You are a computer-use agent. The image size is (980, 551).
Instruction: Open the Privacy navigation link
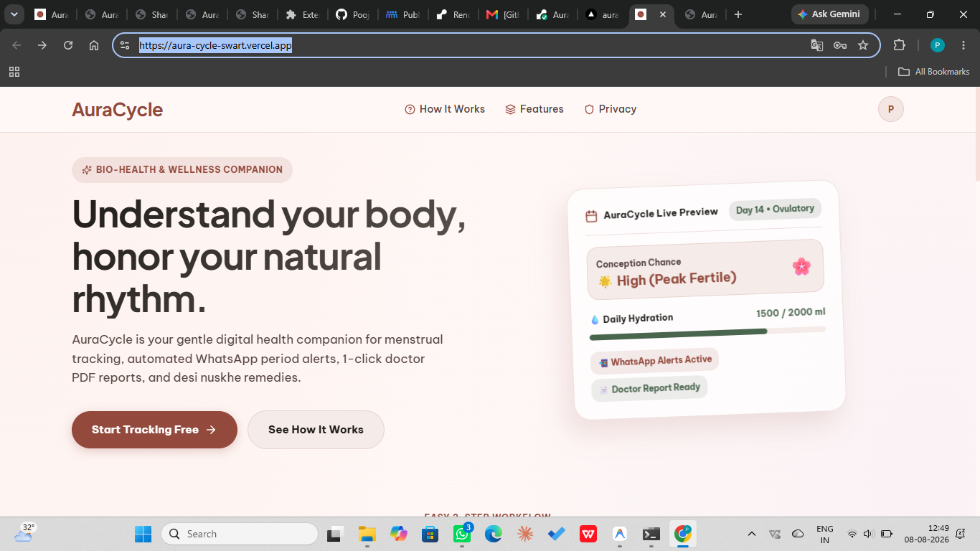pyautogui.click(x=611, y=109)
